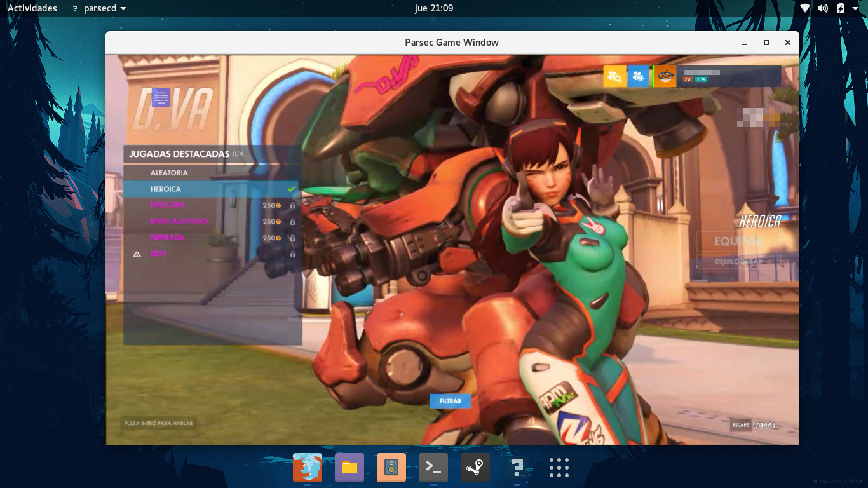This screenshot has height=488, width=868.
Task: Select the MEKA ACTIVADO highlight intro
Action: 212,221
